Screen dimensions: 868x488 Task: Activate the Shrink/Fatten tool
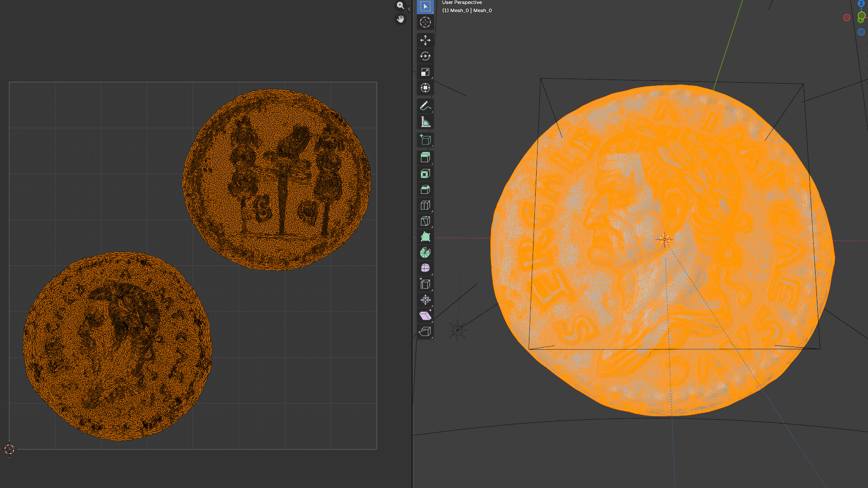click(x=425, y=300)
